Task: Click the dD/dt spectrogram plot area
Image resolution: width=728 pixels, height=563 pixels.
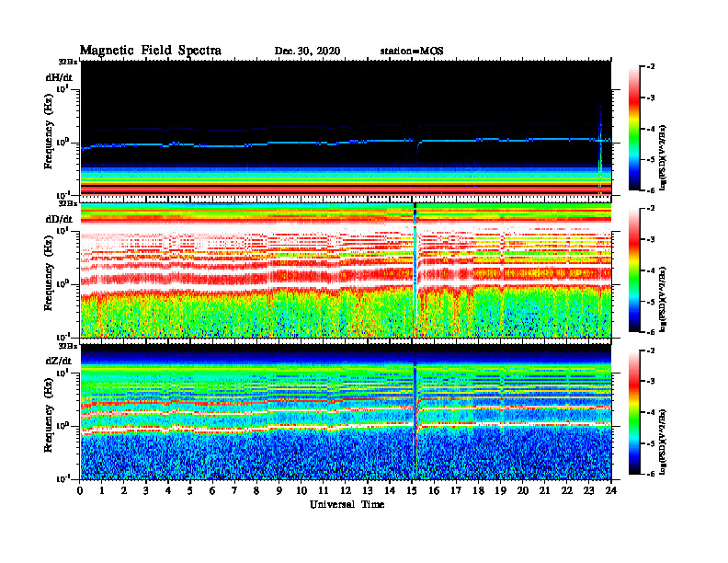Action: click(346, 270)
